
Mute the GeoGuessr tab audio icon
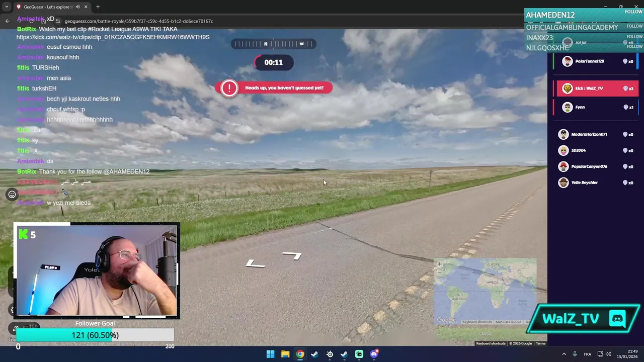click(x=77, y=7)
